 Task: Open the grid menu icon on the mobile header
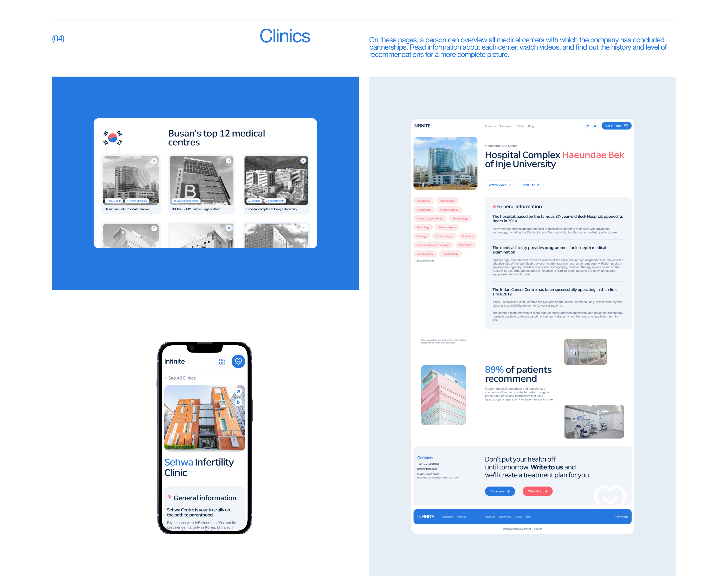click(x=222, y=361)
